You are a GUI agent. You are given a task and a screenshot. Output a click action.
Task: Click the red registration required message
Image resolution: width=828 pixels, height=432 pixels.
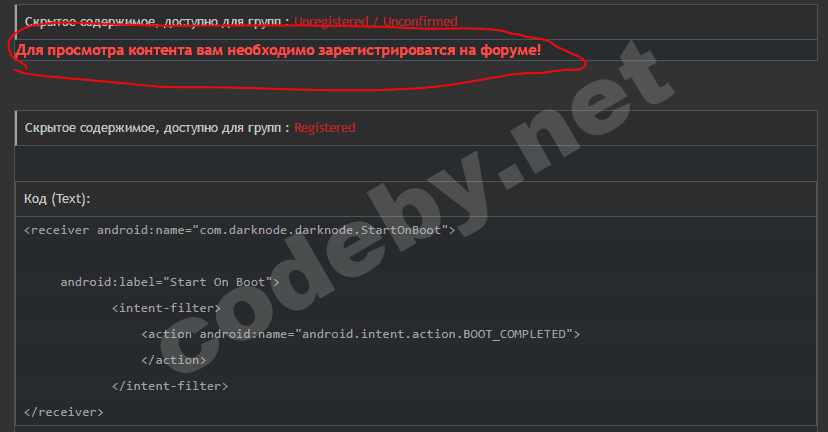tap(278, 50)
